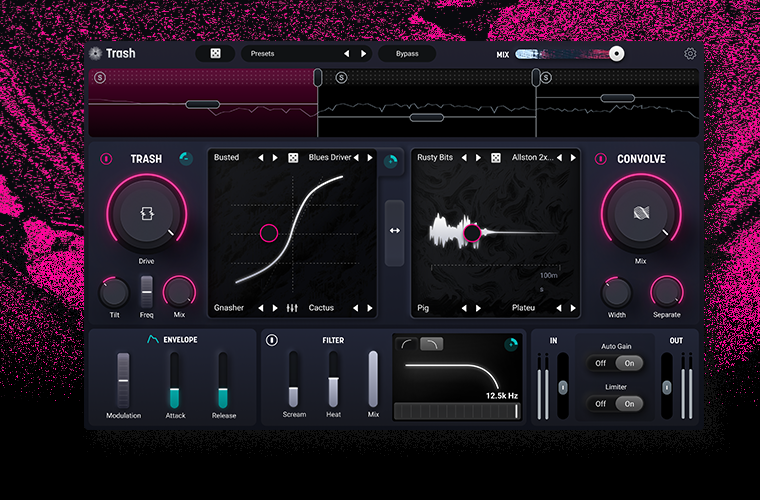Screen dimensions: 760x500
Task: Previous distortion type for Busted slot
Action: (x=261, y=158)
